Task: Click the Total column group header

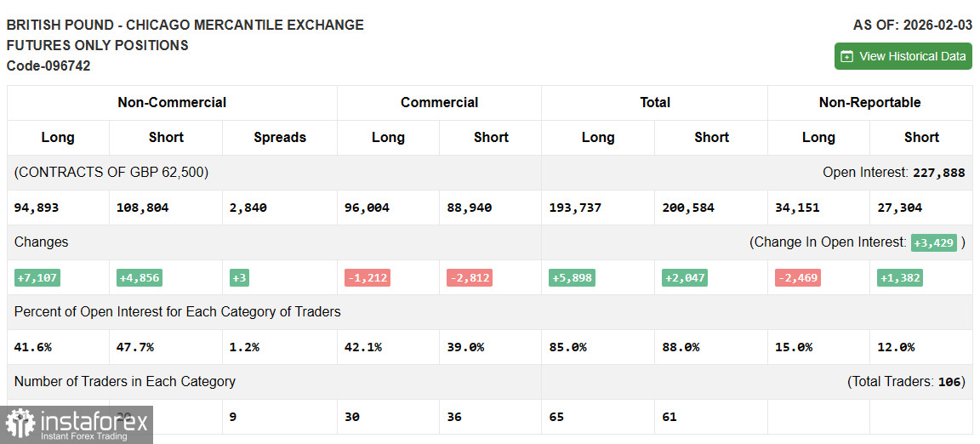Action: 654,102
